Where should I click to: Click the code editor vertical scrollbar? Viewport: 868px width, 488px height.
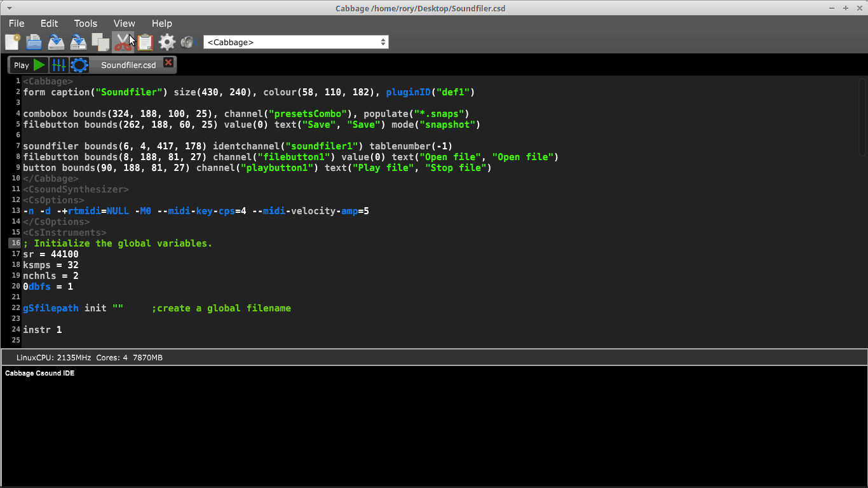862,118
